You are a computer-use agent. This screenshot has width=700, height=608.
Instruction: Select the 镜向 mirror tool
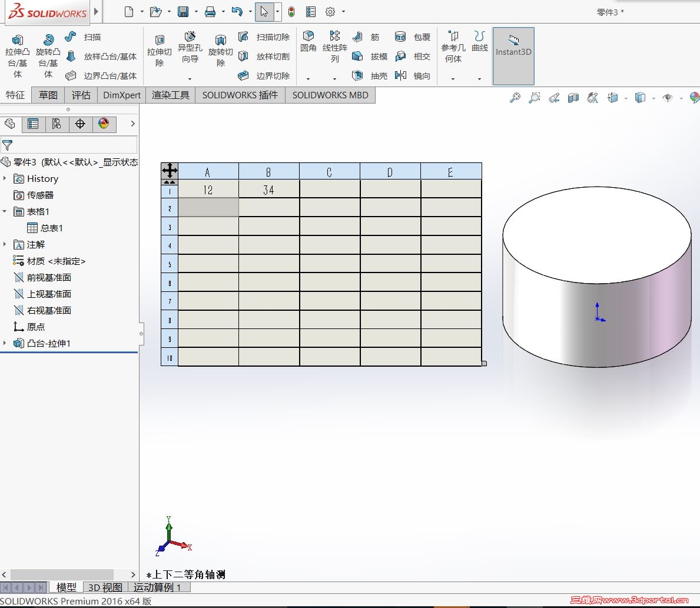point(413,76)
